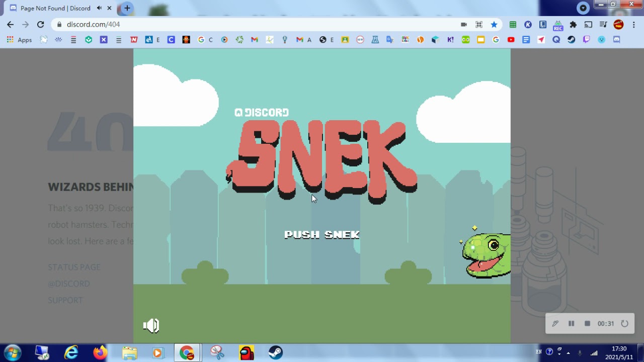The width and height of the screenshot is (644, 362).
Task: Open Internet Explorer from the taskbar
Action: tap(71, 353)
